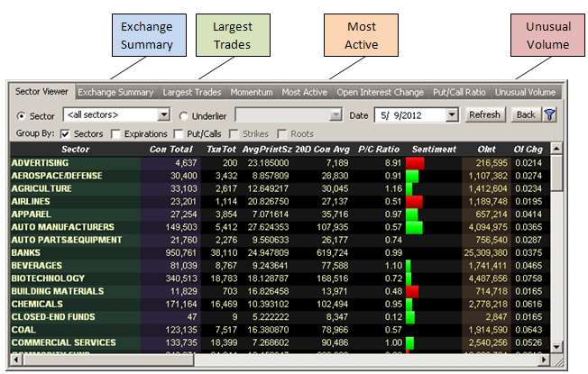This screenshot has height=374, width=588.
Task: Select the COMMERCIAL SERVICES sector row
Action: pos(280,342)
